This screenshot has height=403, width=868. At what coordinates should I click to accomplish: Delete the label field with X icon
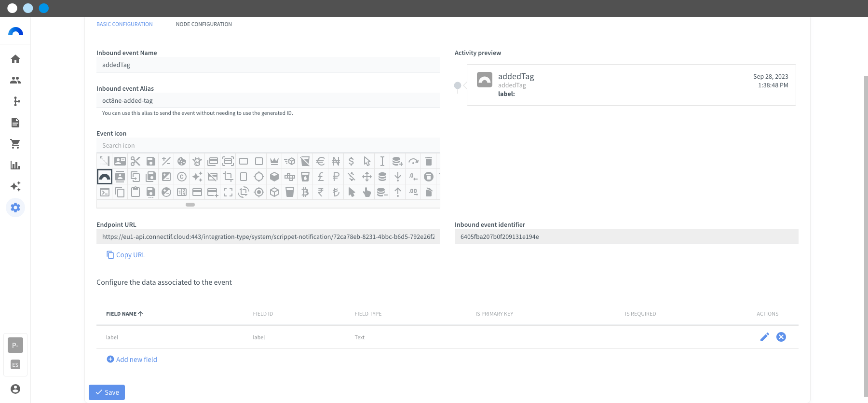pos(781,337)
